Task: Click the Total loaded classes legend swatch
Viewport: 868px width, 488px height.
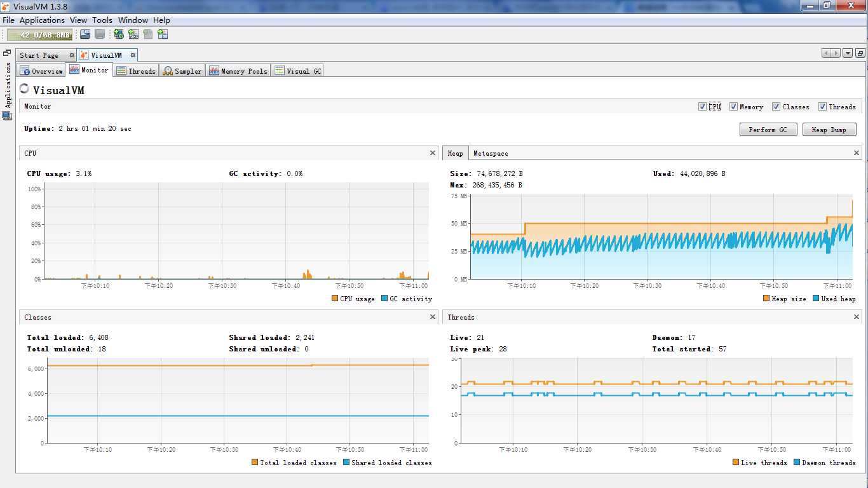Action: (x=255, y=463)
